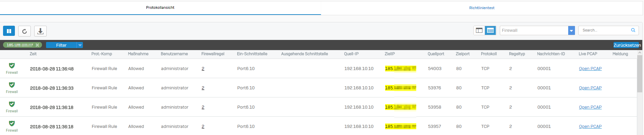Click the search magnifier icon
This screenshot has width=644, height=135.
[633, 30]
